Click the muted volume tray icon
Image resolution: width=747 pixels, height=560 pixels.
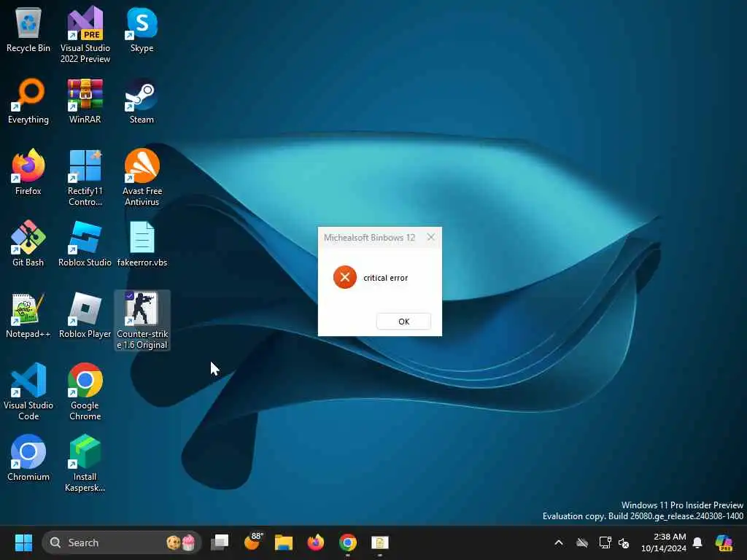(624, 542)
